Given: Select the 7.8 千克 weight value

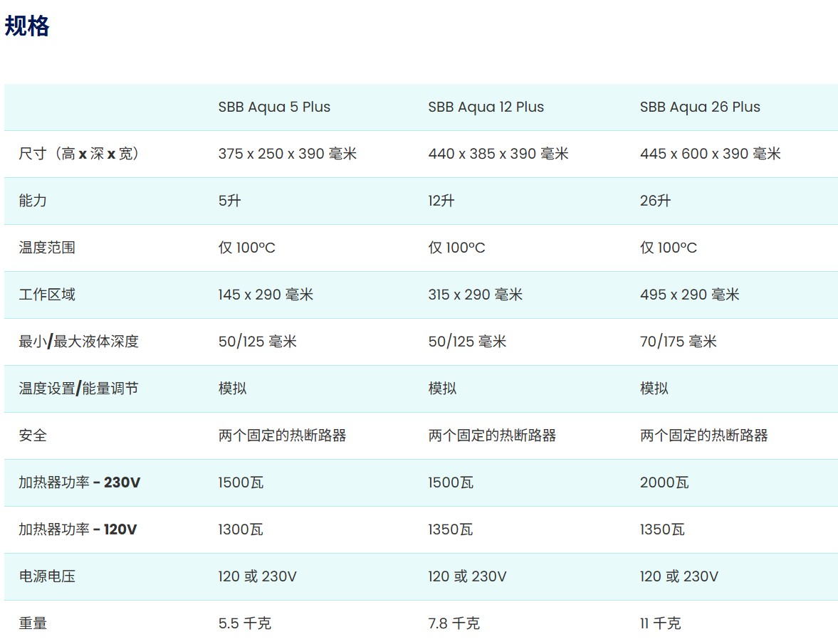Looking at the screenshot, I should click(x=454, y=623).
